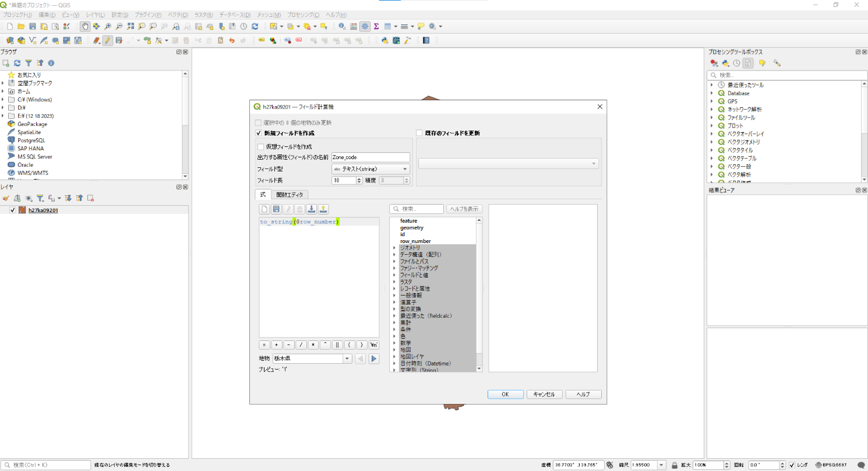
Task: Go to next feature preview arrow
Action: coord(375,359)
